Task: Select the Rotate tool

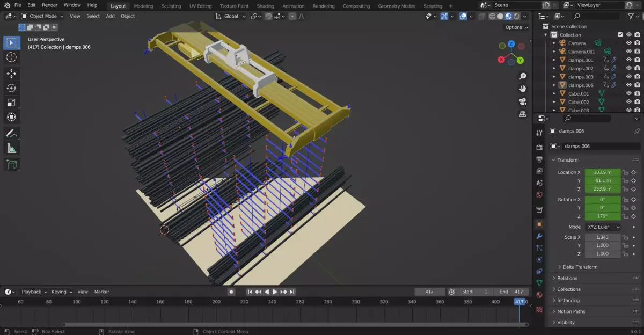Action: (11, 88)
